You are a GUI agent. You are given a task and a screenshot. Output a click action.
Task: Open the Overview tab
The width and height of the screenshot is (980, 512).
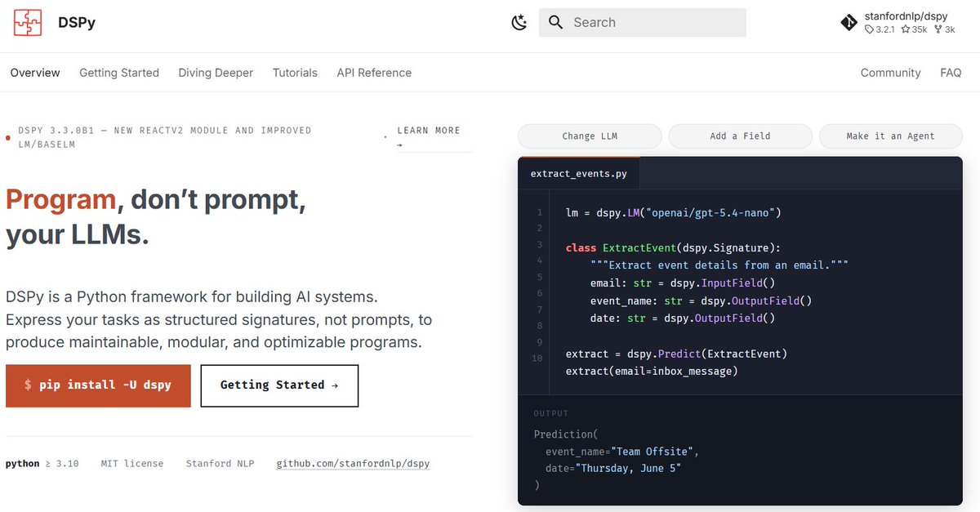point(35,73)
